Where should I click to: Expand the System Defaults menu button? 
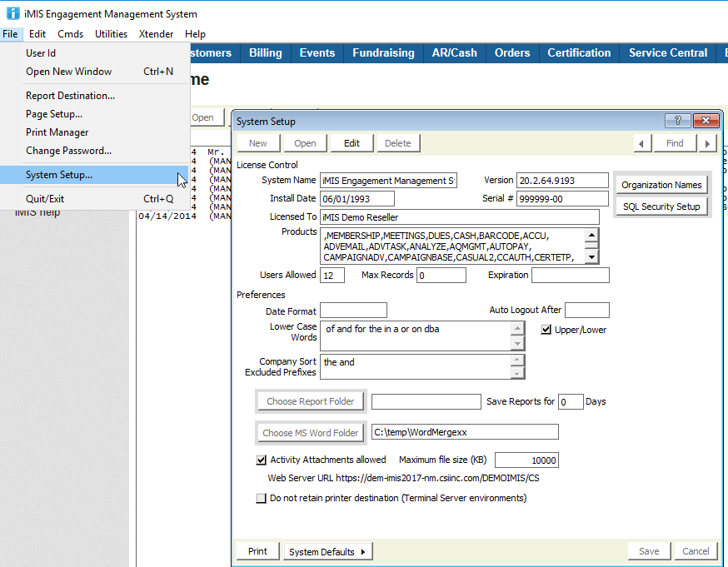point(328,551)
